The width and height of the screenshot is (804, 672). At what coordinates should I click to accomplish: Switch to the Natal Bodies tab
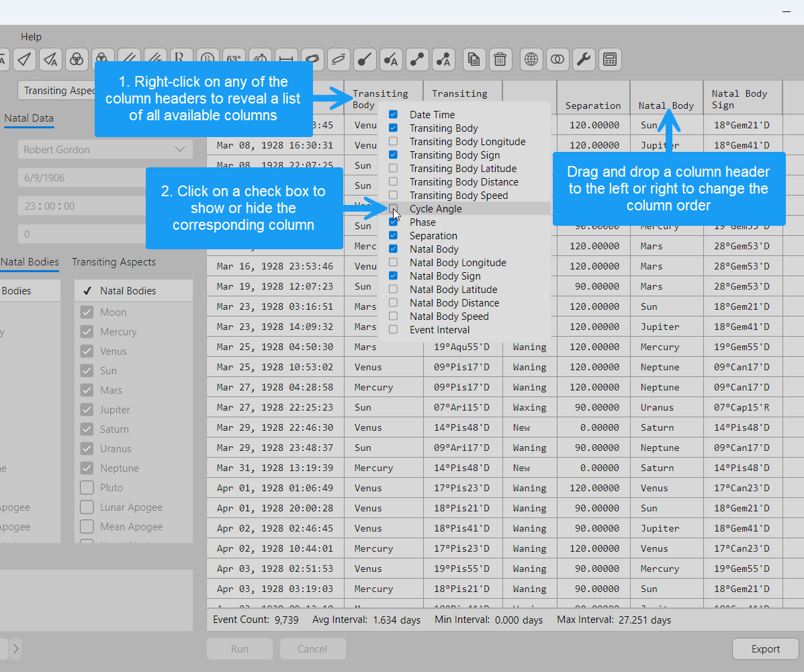(x=30, y=262)
